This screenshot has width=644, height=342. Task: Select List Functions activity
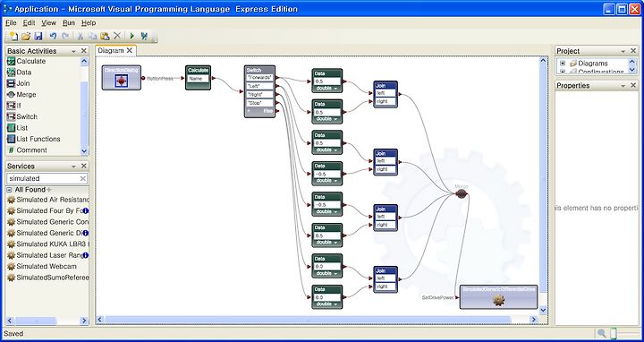point(34,139)
